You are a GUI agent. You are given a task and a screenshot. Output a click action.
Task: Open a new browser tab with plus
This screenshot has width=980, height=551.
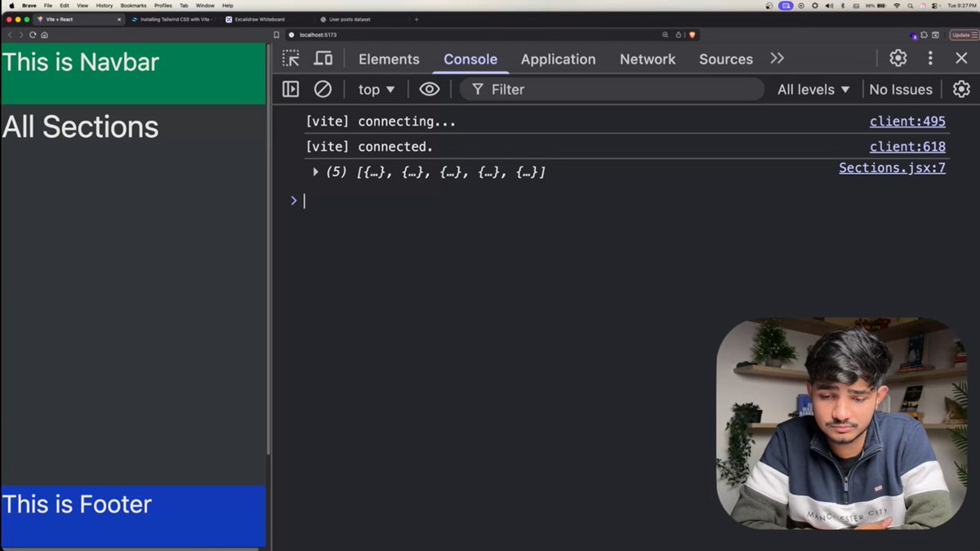click(416, 19)
